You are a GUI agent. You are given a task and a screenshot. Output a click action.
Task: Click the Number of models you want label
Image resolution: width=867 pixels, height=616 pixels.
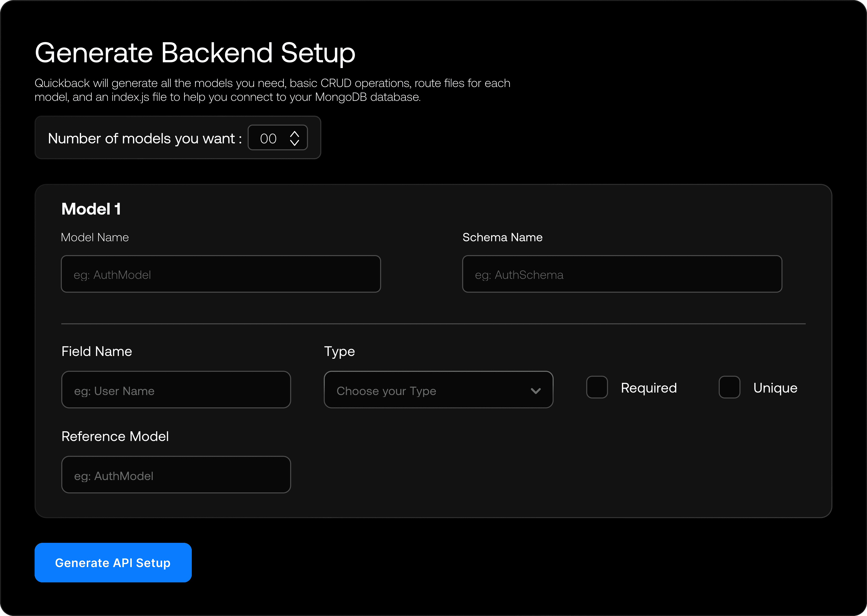click(145, 138)
